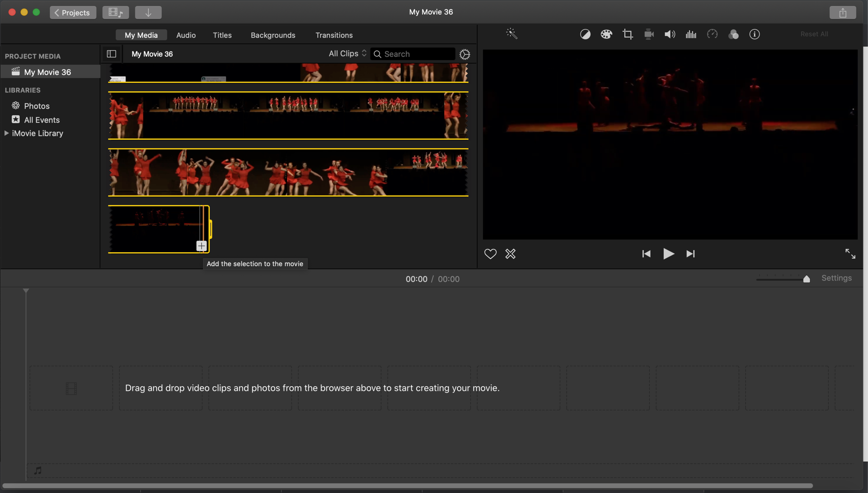Go back to Projects
Image resolution: width=868 pixels, height=493 pixels.
tap(73, 12)
